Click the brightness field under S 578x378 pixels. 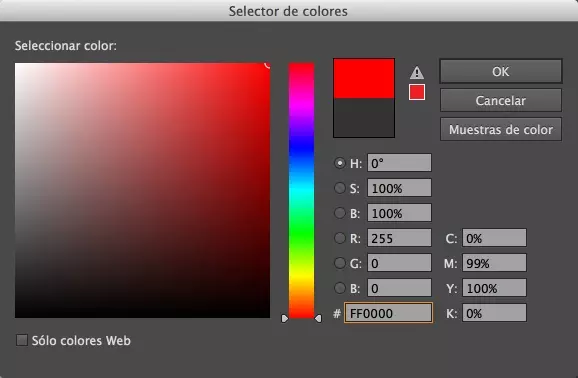[399, 213]
